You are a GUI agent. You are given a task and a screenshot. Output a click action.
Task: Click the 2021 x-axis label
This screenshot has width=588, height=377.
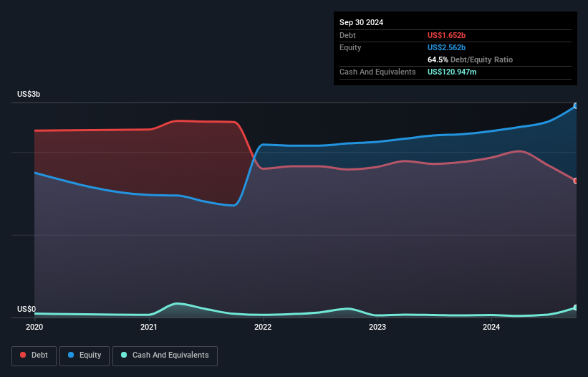[x=148, y=327]
